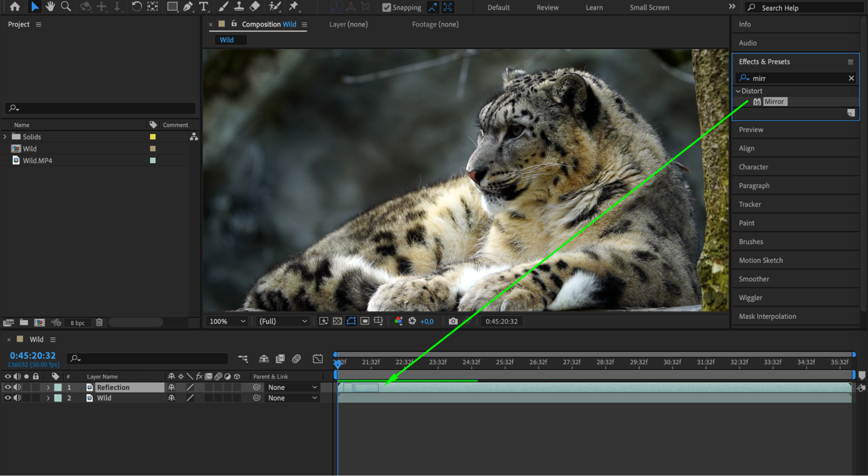The width and height of the screenshot is (868, 476).
Task: Choose the Puppet Pin tool
Action: coord(294,7)
